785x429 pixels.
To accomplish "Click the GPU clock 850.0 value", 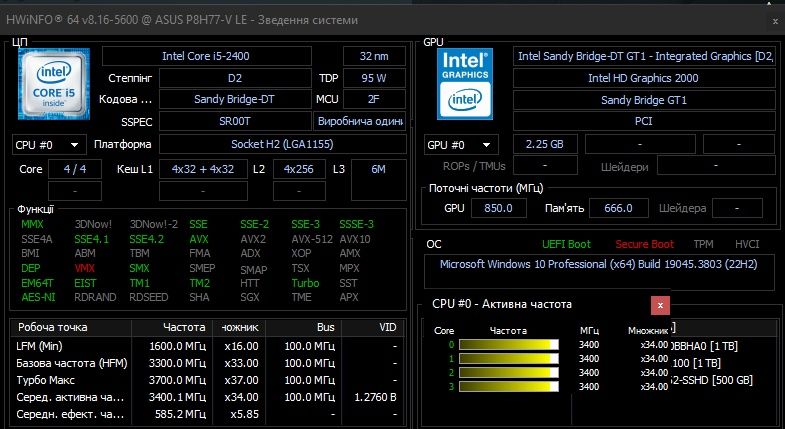I will click(499, 208).
